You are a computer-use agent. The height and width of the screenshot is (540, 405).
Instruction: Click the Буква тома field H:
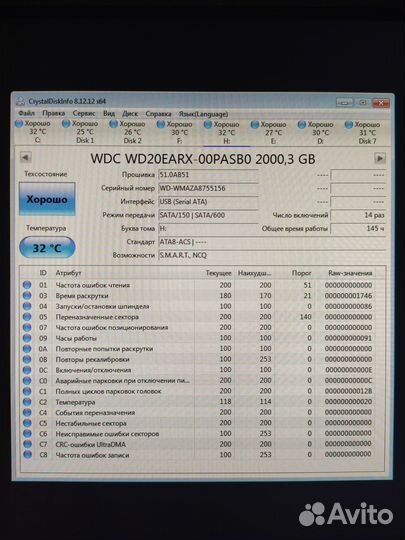coord(208,228)
